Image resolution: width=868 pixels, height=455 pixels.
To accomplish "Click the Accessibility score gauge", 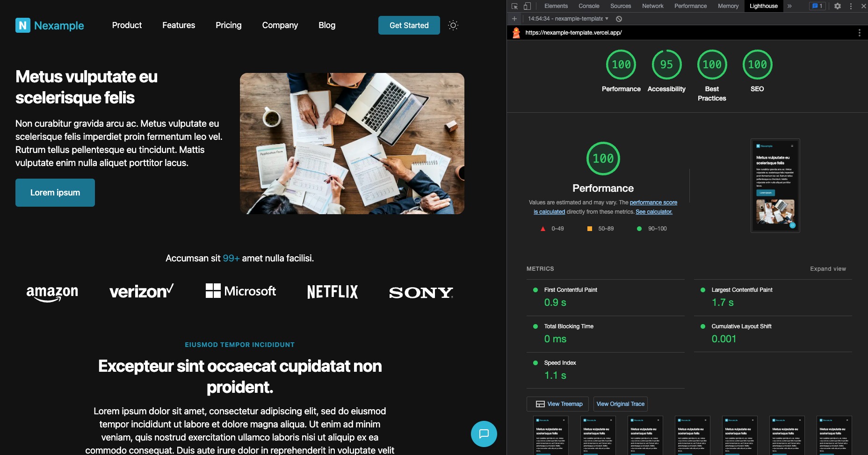I will point(666,65).
